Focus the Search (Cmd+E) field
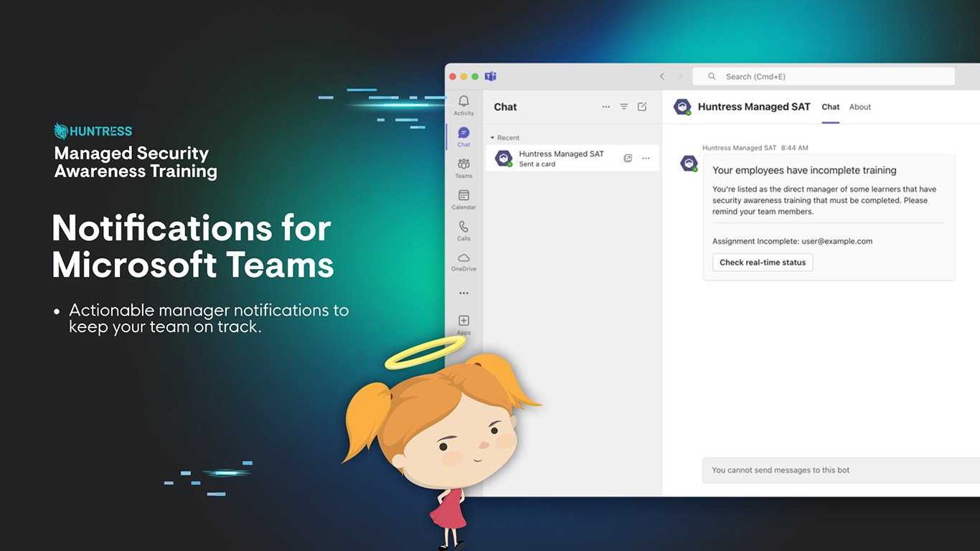The height and width of the screenshot is (551, 980). (x=824, y=76)
